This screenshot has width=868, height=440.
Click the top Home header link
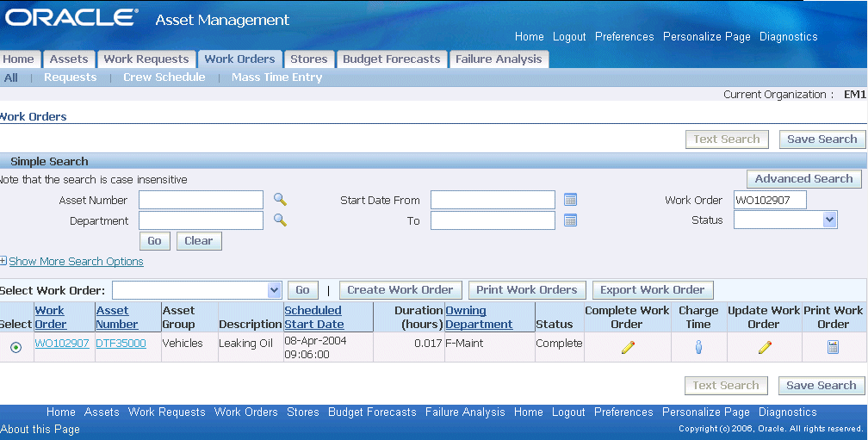pos(530,36)
